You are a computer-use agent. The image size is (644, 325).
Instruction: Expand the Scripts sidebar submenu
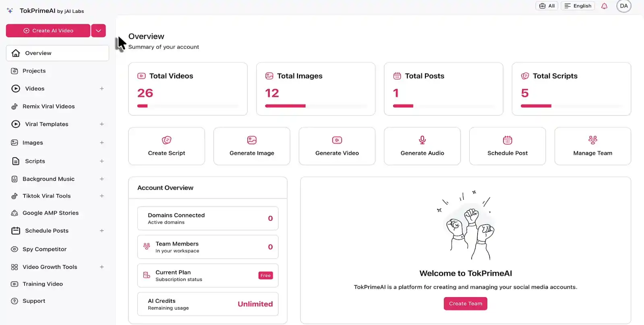102,161
